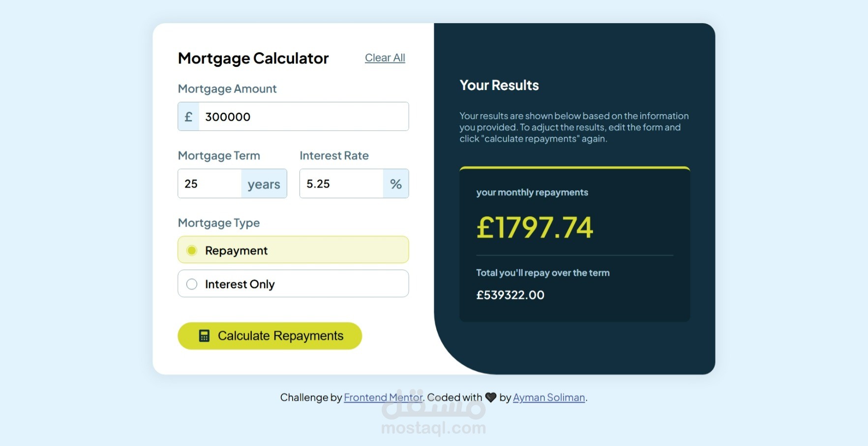Screen dimensions: 868x446
Task: Click the Mortgage Calculator heading
Action: pos(253,58)
